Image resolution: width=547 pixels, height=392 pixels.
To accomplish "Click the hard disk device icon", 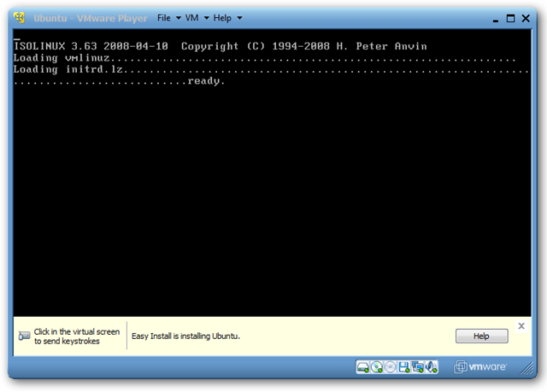I will (x=362, y=367).
